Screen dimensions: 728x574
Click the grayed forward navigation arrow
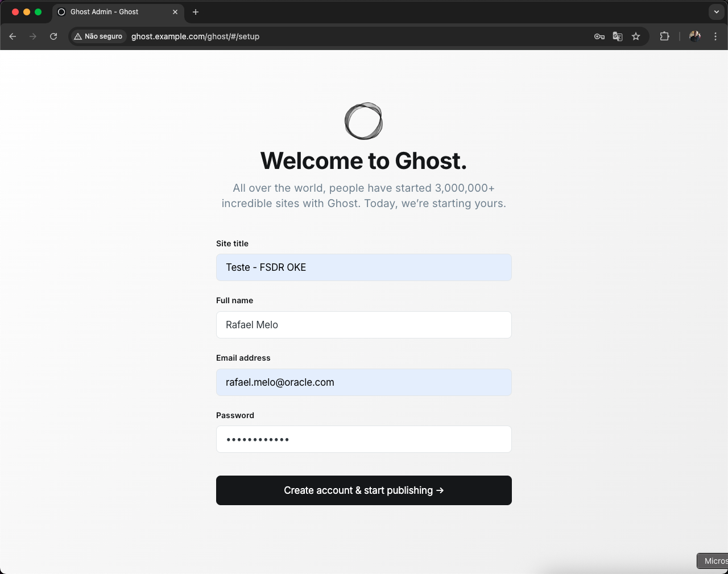[33, 36]
